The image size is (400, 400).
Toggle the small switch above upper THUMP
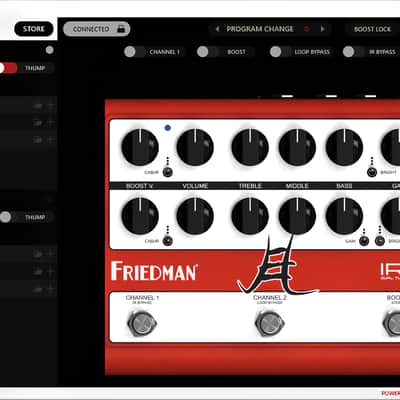coord(49,50)
